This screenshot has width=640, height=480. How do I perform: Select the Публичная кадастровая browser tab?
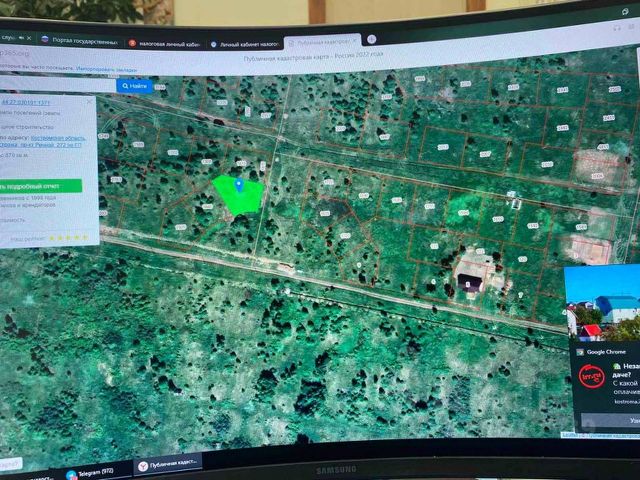[322, 42]
